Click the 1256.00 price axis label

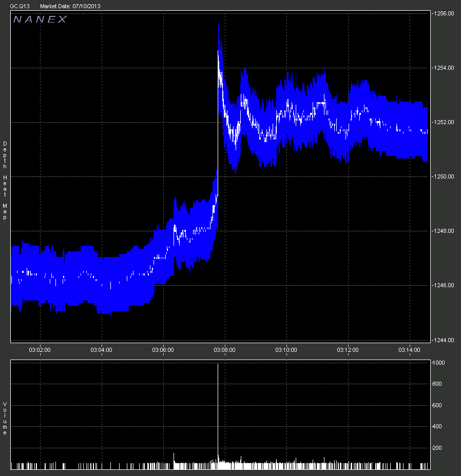(x=443, y=14)
